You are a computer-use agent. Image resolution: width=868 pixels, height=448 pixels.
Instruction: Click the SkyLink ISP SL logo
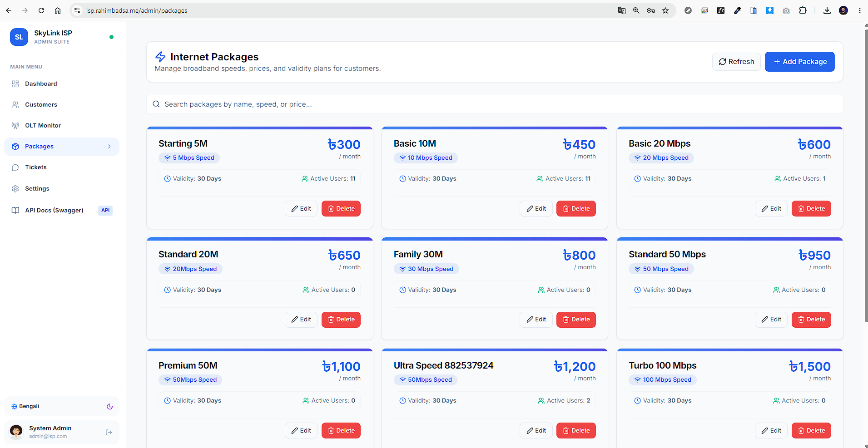click(x=19, y=37)
